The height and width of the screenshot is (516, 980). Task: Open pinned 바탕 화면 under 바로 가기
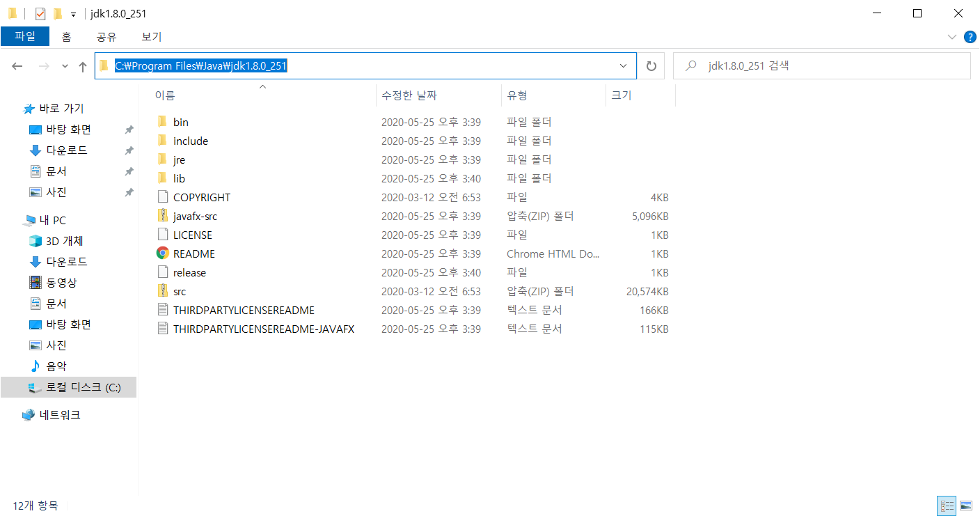pos(68,130)
